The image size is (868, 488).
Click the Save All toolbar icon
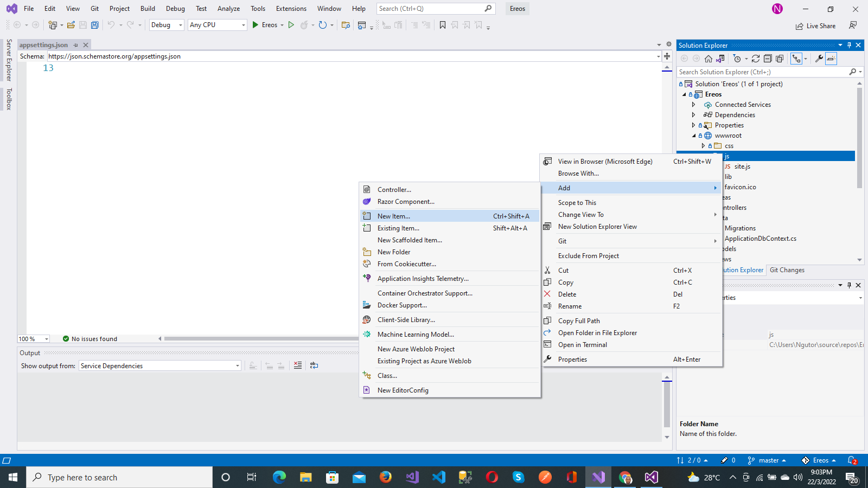point(95,25)
